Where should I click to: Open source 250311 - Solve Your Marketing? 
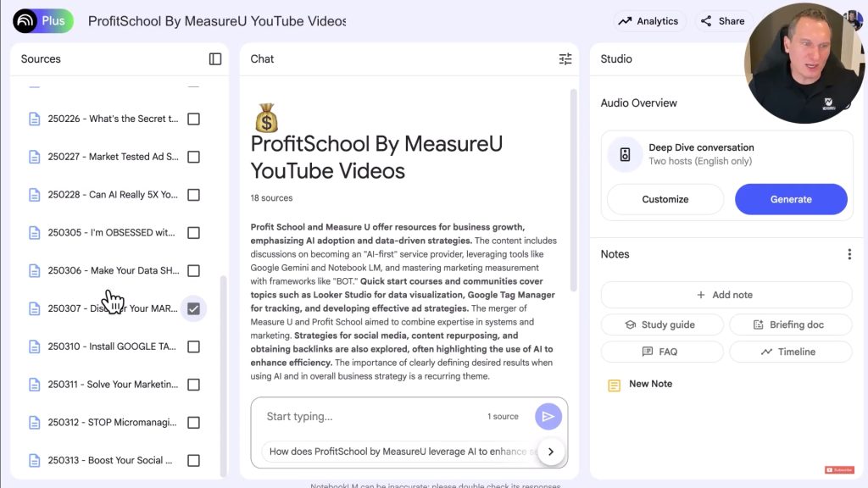tap(113, 385)
